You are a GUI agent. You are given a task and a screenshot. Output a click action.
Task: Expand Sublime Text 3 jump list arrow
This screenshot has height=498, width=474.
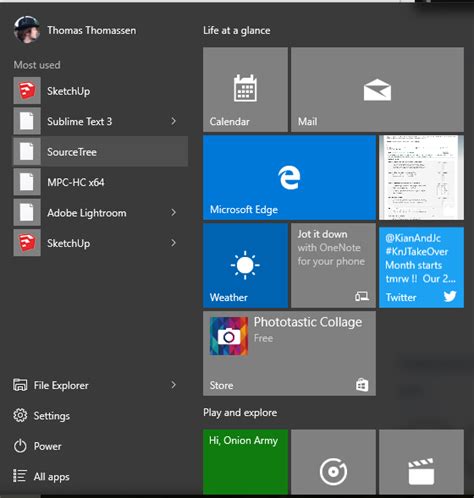(x=173, y=121)
